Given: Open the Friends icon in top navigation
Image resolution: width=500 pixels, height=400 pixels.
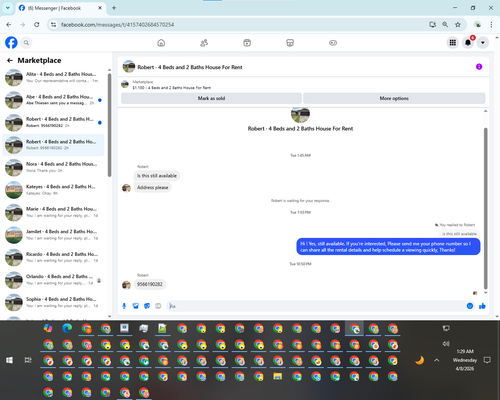Looking at the screenshot, I should 204,43.
